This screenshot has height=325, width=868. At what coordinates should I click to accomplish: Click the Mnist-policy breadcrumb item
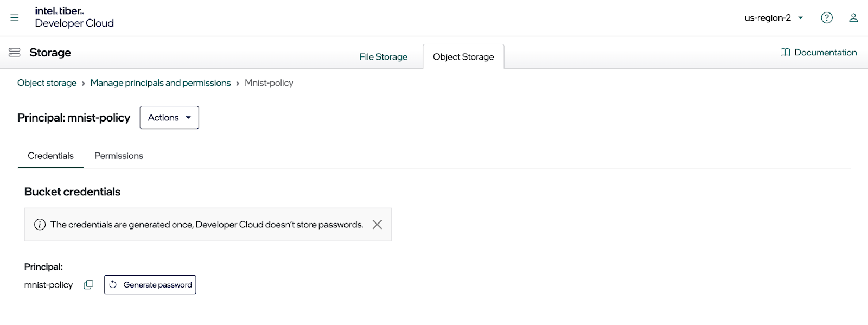(269, 83)
